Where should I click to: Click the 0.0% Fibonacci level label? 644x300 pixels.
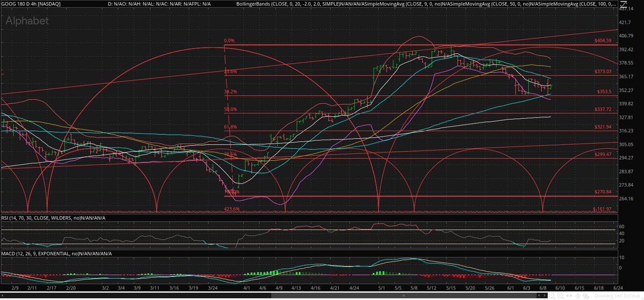[229, 40]
